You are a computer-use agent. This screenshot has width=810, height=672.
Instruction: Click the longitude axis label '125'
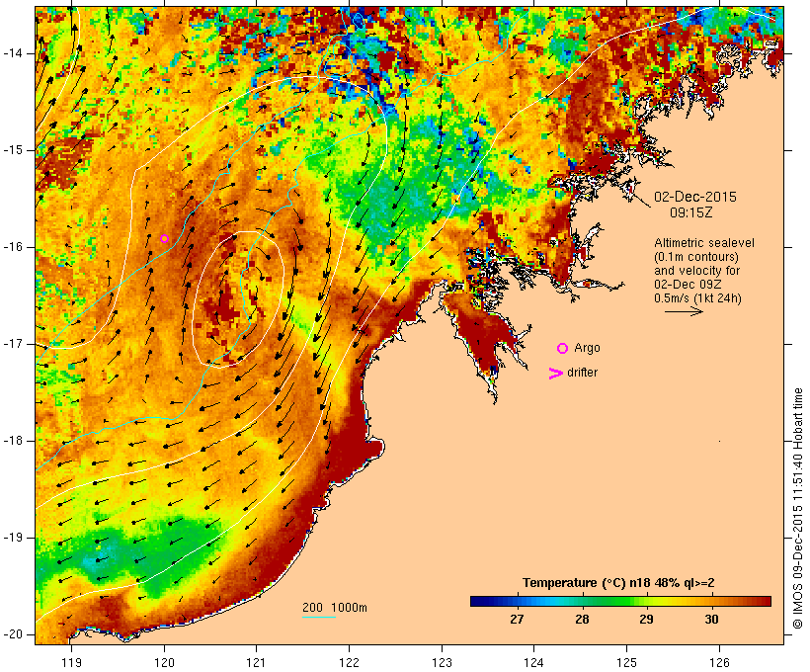pyautogui.click(x=626, y=662)
